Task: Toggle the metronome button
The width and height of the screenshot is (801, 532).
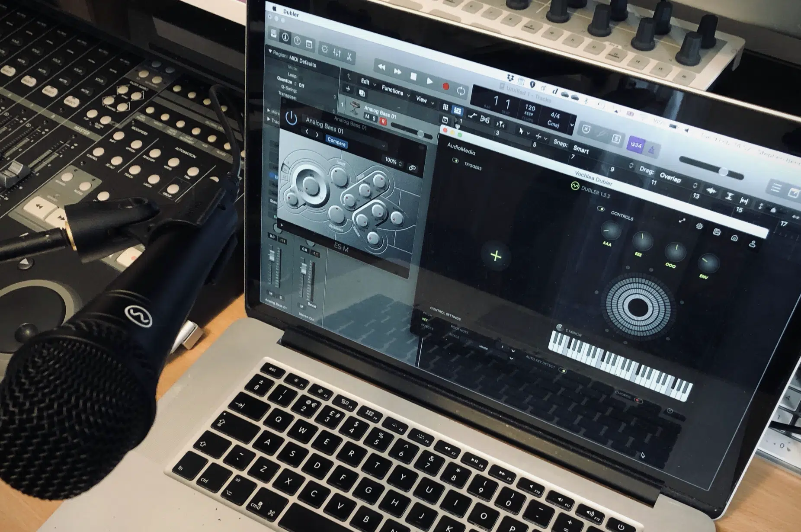Action: point(651,150)
